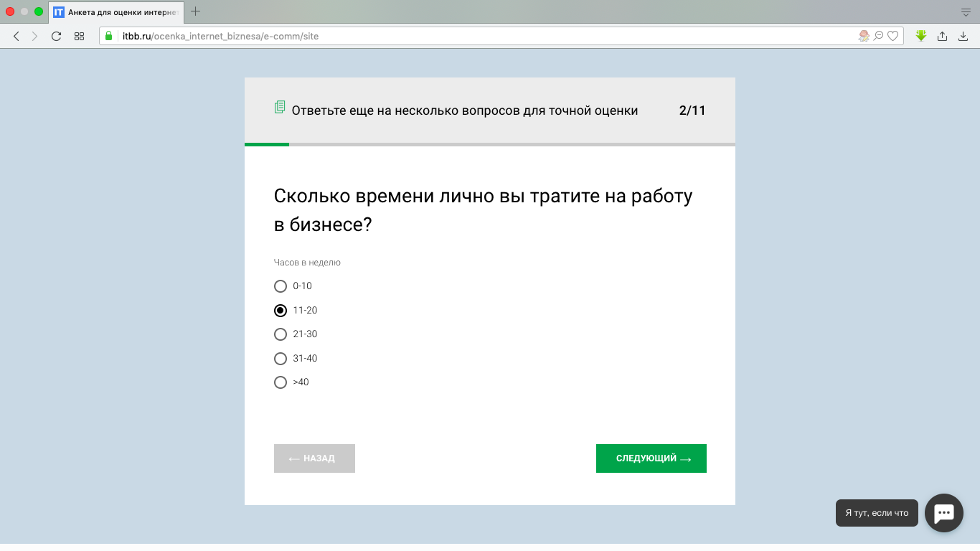Image resolution: width=980 pixels, height=551 pixels.
Task: Click the green padlock security icon
Action: [109, 36]
